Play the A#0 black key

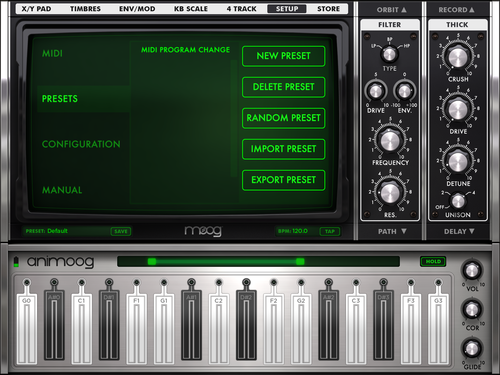coord(54,325)
